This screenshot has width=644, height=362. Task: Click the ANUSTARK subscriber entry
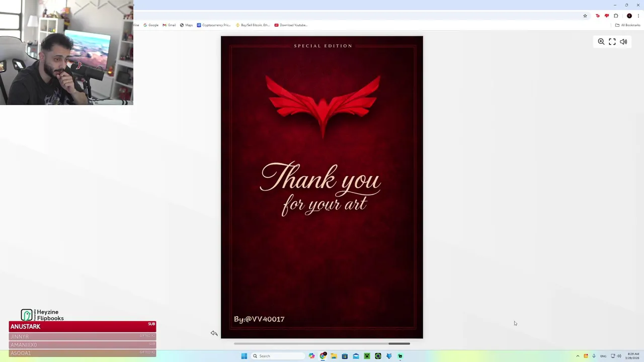point(83,326)
